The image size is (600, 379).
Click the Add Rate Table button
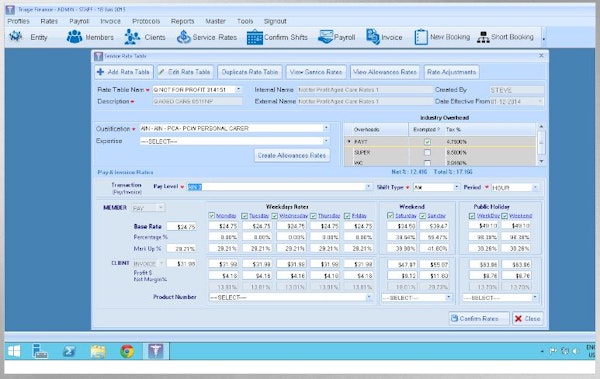click(124, 72)
